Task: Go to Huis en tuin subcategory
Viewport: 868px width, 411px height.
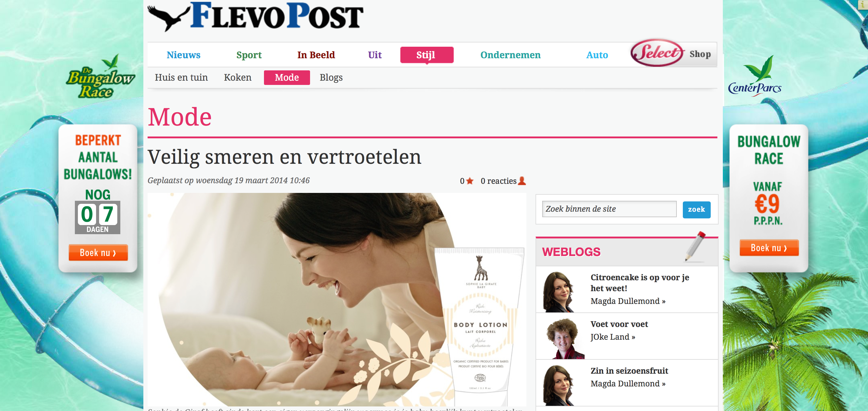Action: pos(181,78)
